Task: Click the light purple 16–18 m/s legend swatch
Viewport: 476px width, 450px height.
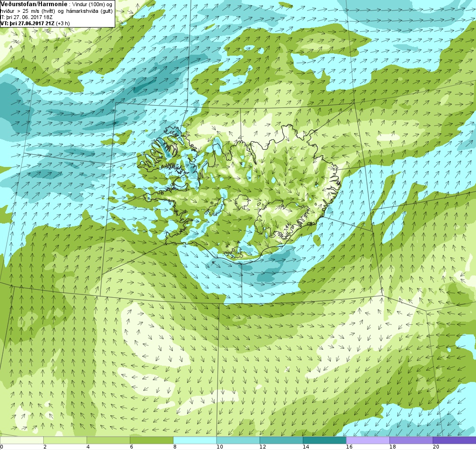Action: point(368,440)
